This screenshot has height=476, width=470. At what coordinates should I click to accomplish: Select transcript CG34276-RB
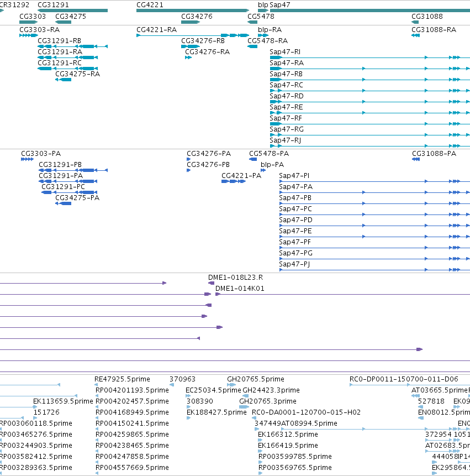203,41
